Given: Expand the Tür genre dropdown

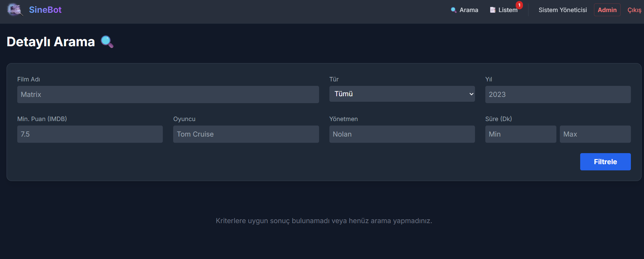Looking at the screenshot, I should pyautogui.click(x=402, y=94).
